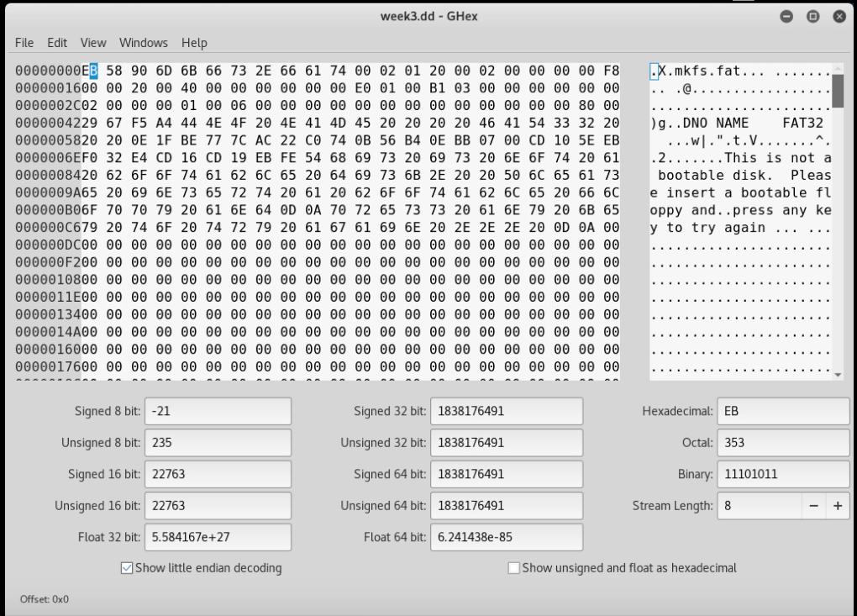Select the Hexadecimal field showing EB
857x616 pixels.
pos(782,411)
